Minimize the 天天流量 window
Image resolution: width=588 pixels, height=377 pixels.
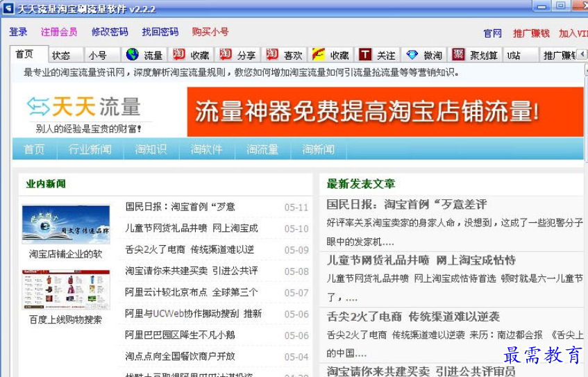(x=541, y=6)
